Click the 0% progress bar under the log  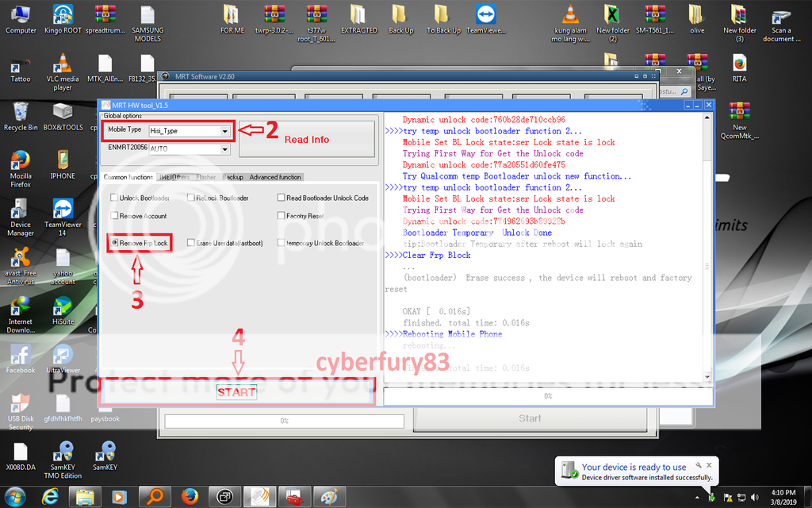click(547, 395)
